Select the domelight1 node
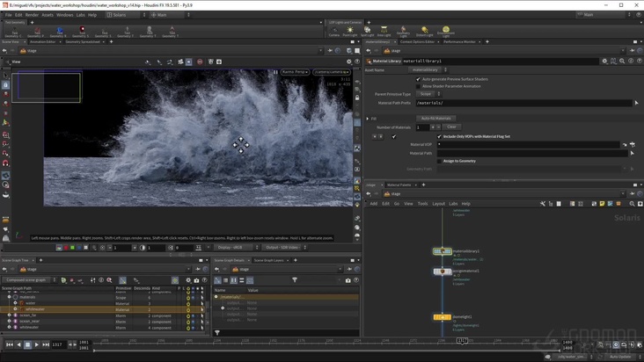This screenshot has height=362, width=644. point(443,317)
